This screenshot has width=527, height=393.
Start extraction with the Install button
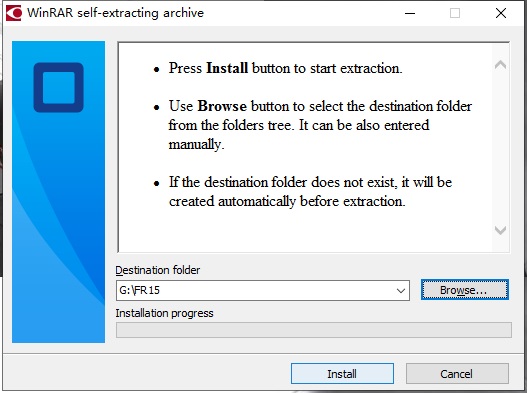pos(342,374)
